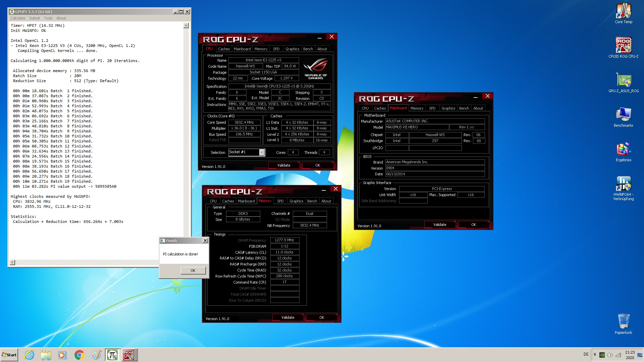
Task: Click OK in Memory window
Action: 322,317
